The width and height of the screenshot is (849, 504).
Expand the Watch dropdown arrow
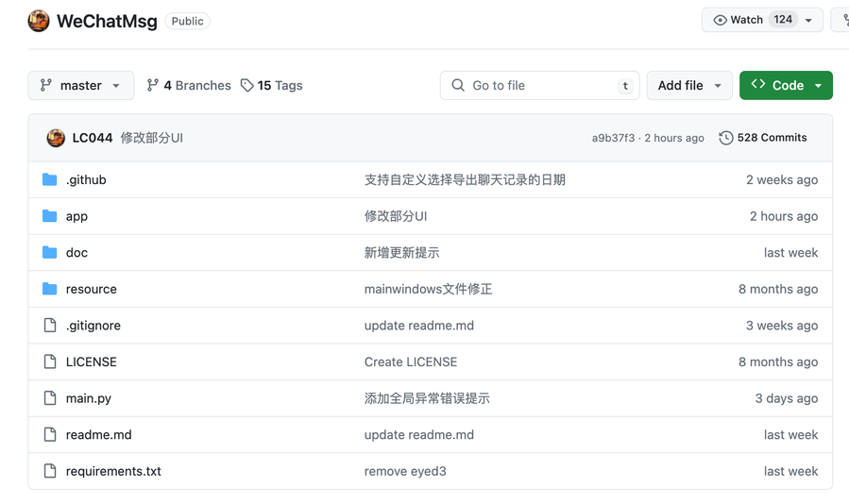pyautogui.click(x=808, y=21)
